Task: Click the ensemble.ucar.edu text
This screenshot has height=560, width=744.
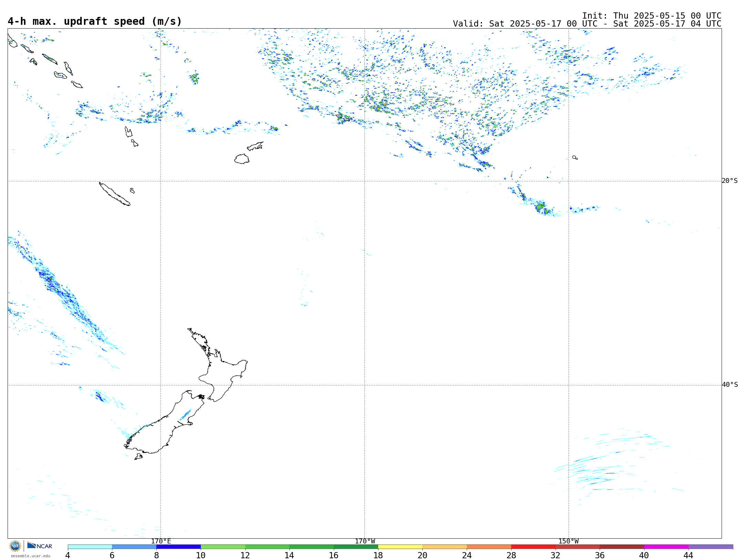Action: click(x=31, y=556)
